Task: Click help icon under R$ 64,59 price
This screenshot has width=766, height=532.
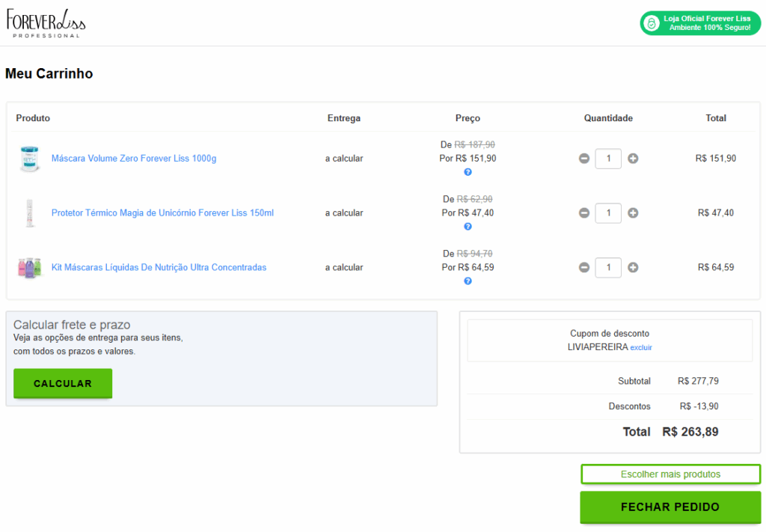Action: coord(468,281)
